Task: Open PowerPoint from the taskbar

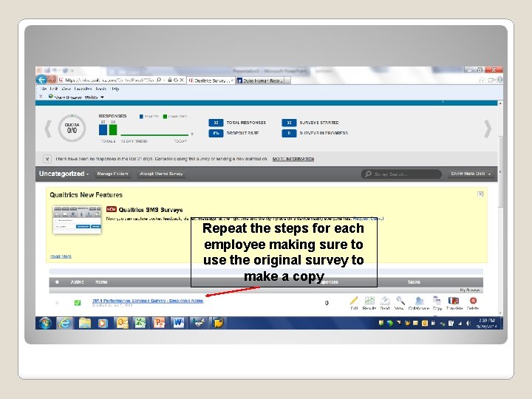Action: (159, 323)
